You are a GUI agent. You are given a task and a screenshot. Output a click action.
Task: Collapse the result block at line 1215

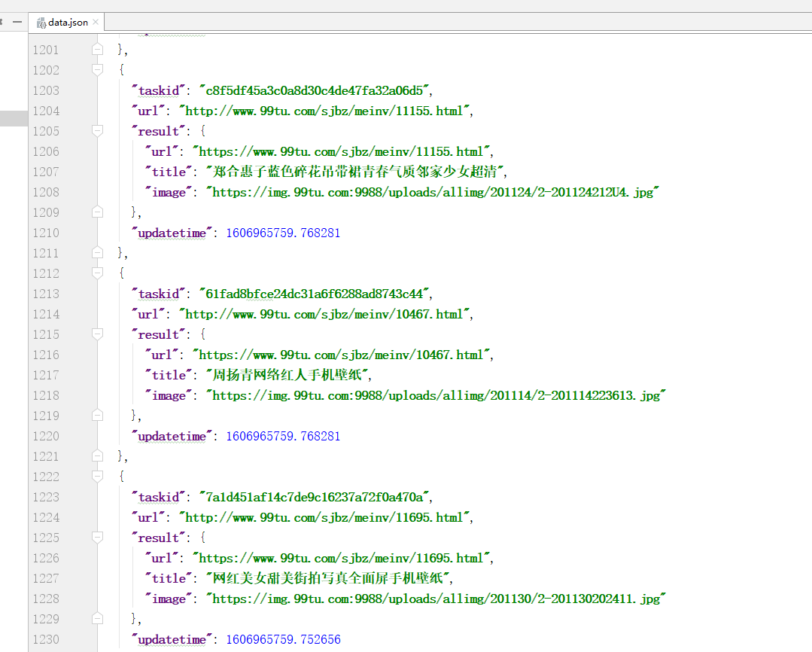click(97, 334)
